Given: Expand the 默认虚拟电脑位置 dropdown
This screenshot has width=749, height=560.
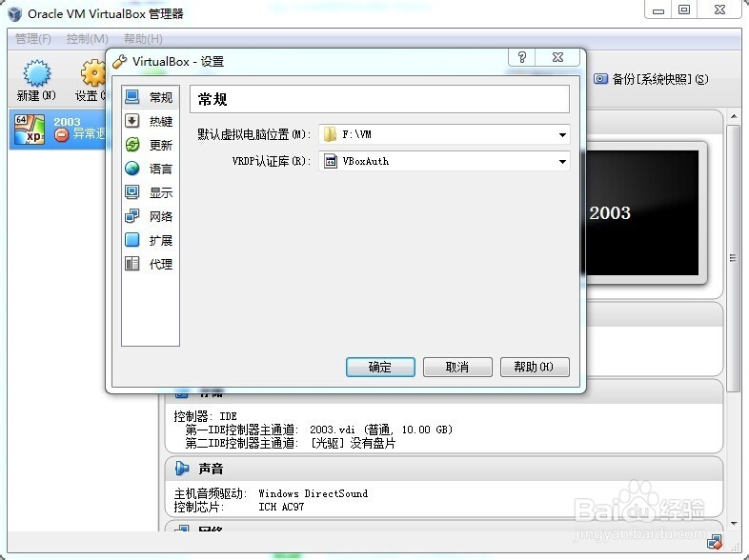Looking at the screenshot, I should click(x=562, y=134).
